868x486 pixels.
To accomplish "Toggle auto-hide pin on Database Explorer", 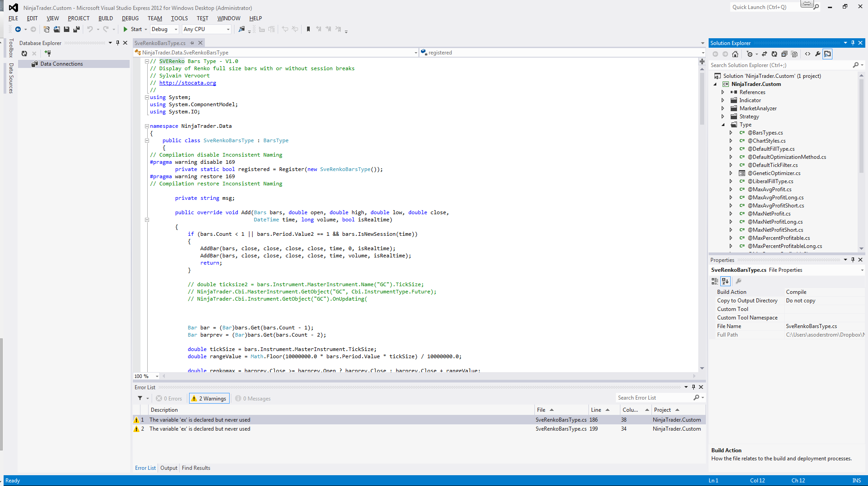I will [x=118, y=43].
